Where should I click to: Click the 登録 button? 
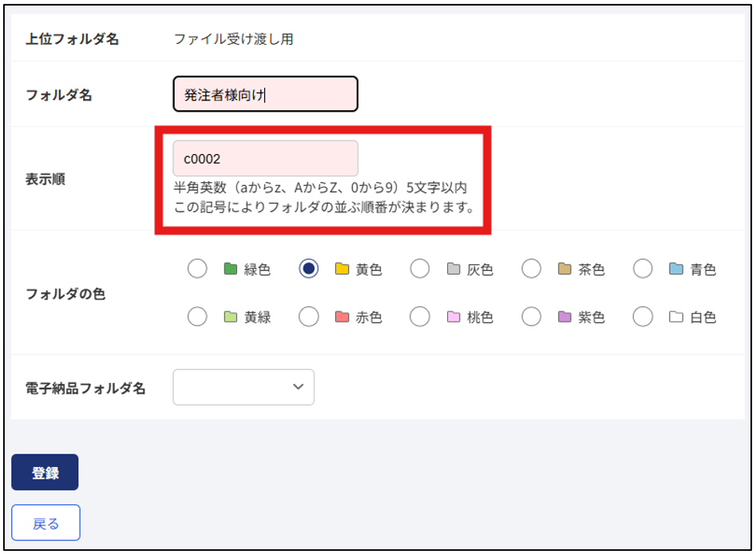point(45,472)
